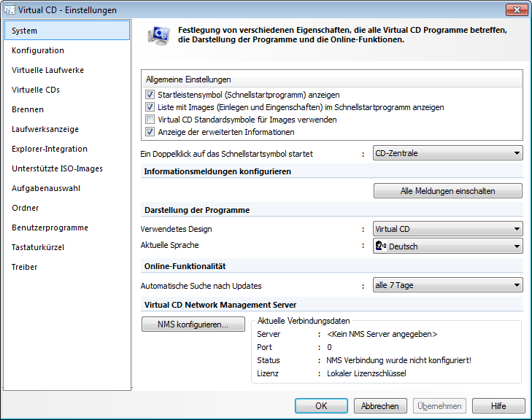
Task: Close the Einstellungen window
Action: [x=517, y=9]
